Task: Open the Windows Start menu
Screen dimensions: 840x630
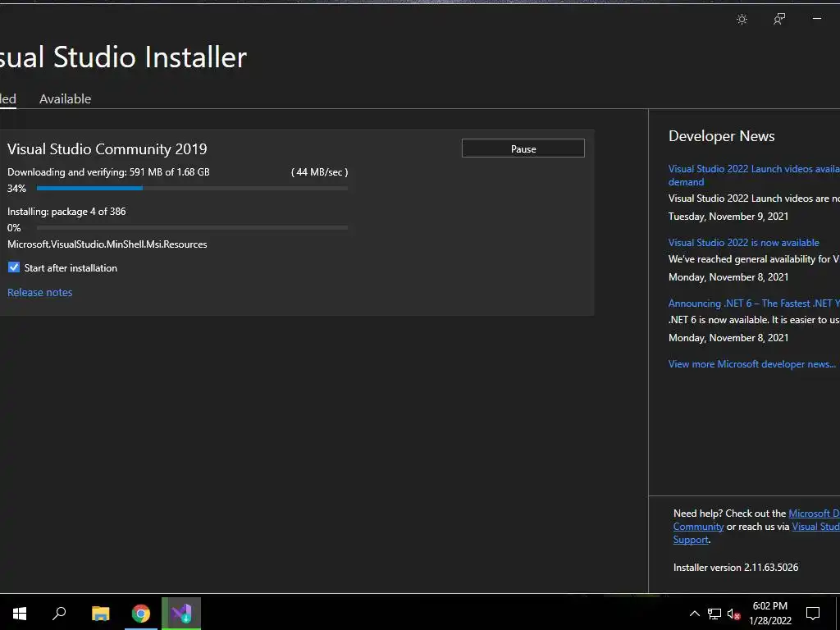Action: click(x=20, y=614)
